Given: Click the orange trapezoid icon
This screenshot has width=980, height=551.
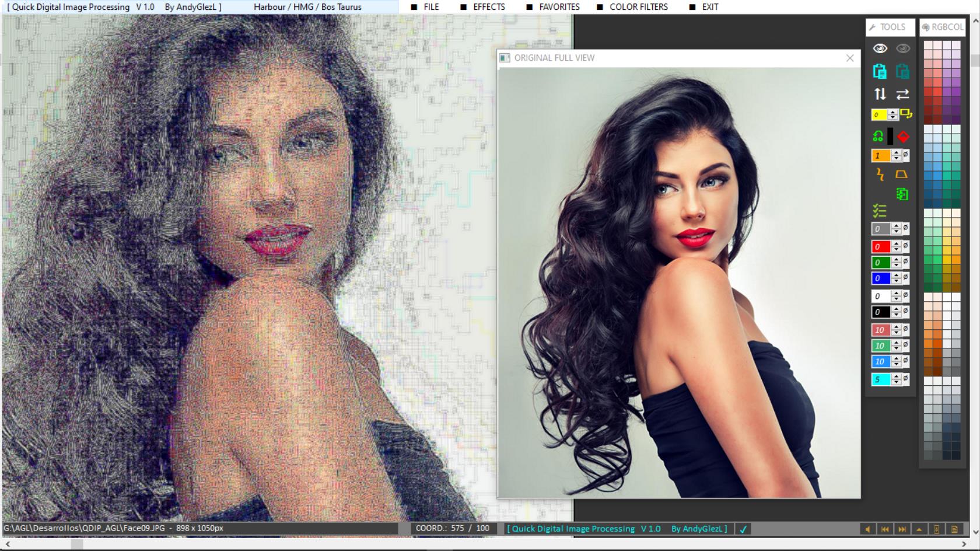Looking at the screenshot, I should (x=901, y=174).
